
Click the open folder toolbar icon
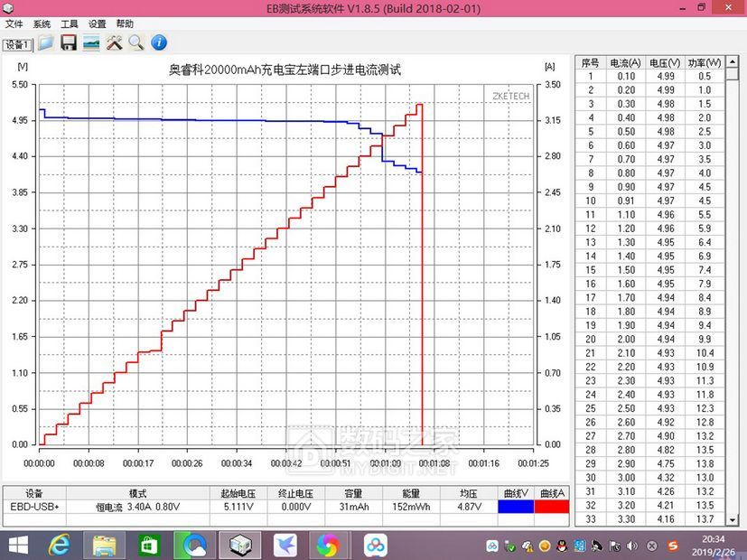click(x=46, y=42)
